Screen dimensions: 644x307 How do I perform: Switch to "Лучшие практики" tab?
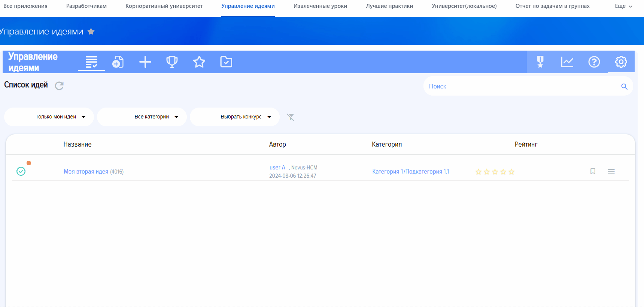pyautogui.click(x=389, y=6)
